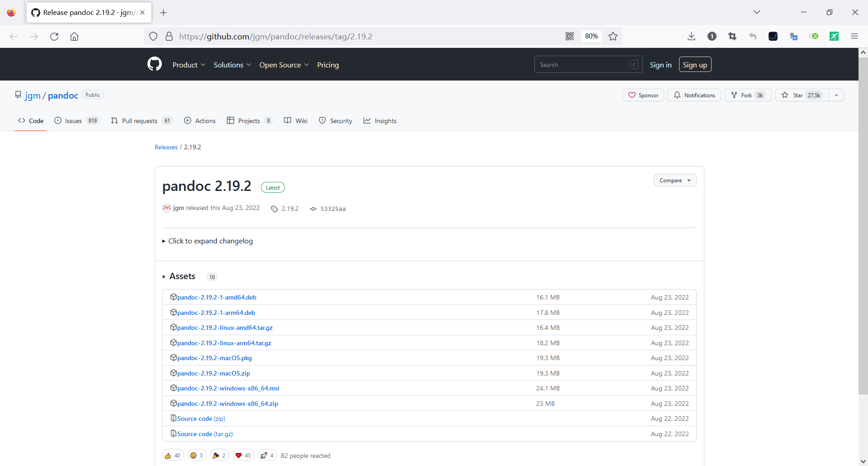Add thumbs up reaction with 40 votes
This screenshot has height=466, width=868.
tap(173, 456)
